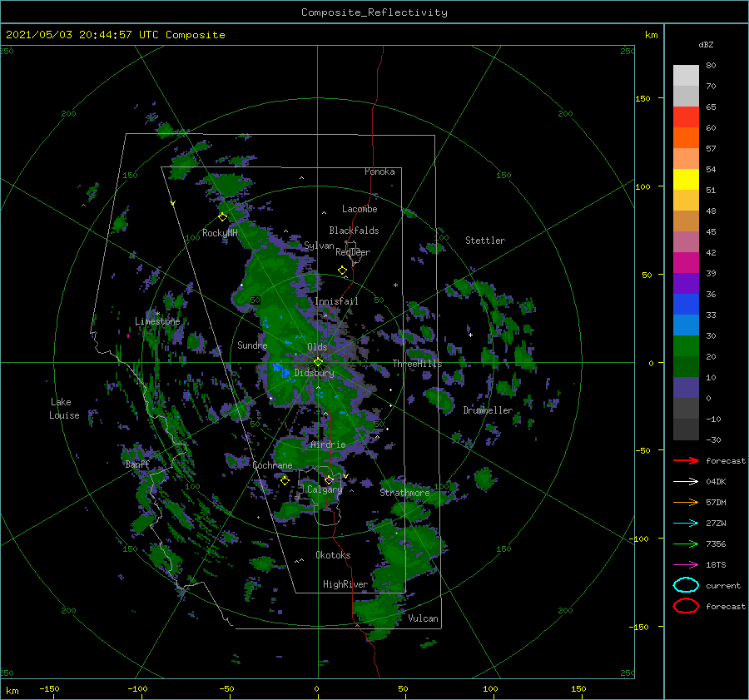The image size is (749, 700).
Task: Click the Composite_Reflectivity title
Action: [x=374, y=12]
